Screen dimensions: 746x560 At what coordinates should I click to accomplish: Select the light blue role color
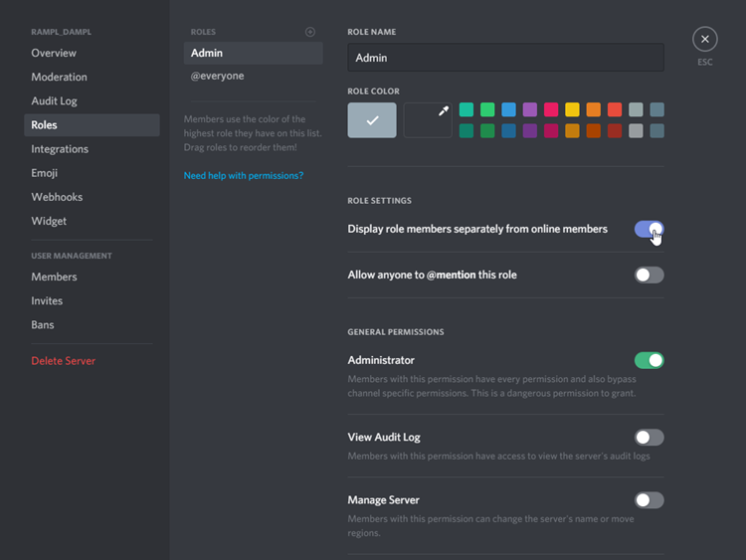pyautogui.click(x=508, y=109)
